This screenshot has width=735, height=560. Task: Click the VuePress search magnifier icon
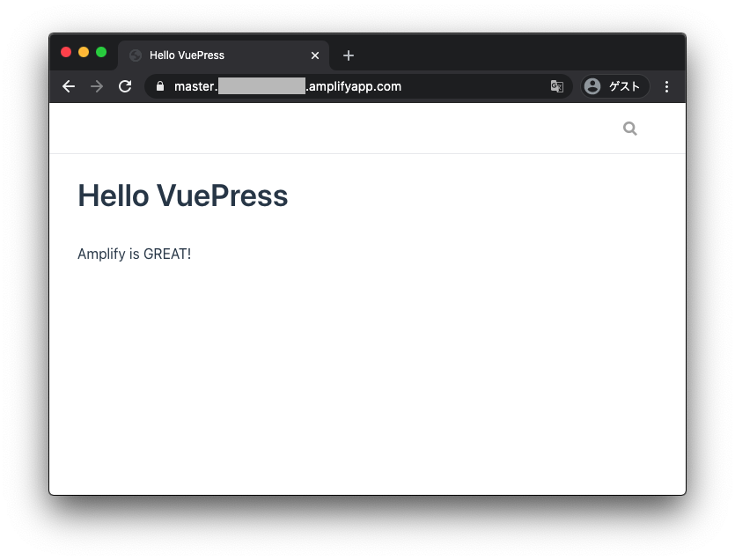coord(630,128)
